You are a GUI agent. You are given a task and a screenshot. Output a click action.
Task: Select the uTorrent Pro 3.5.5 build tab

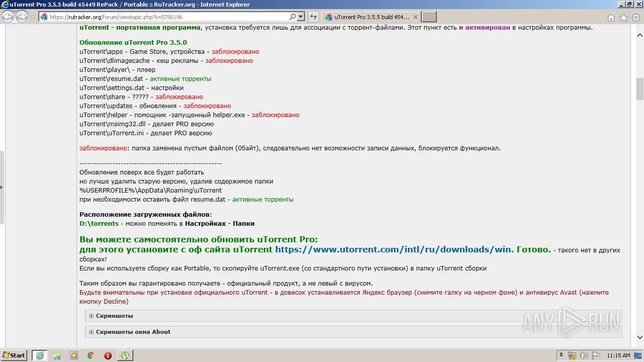[371, 17]
